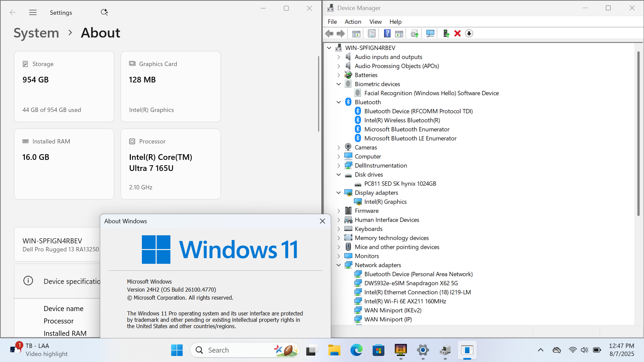Viewport: 644px width, 362px height.
Task: Click Add drivers toolbar icon with green arrow
Action: point(446,34)
